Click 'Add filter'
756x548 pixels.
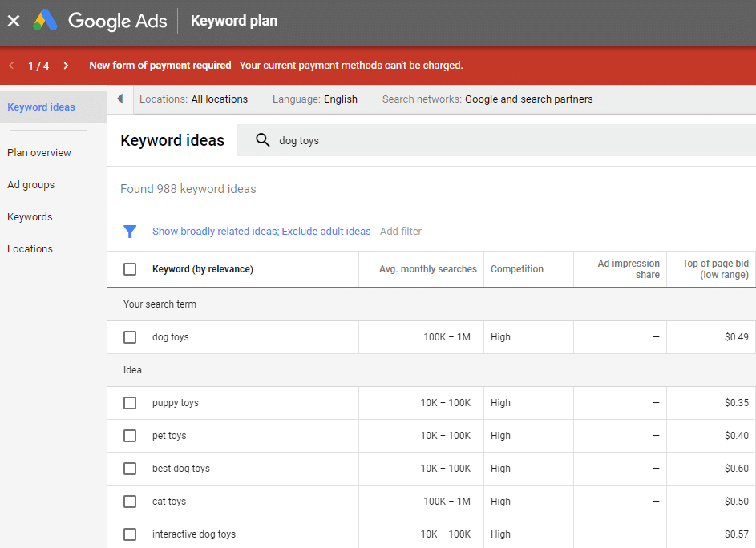pos(400,231)
